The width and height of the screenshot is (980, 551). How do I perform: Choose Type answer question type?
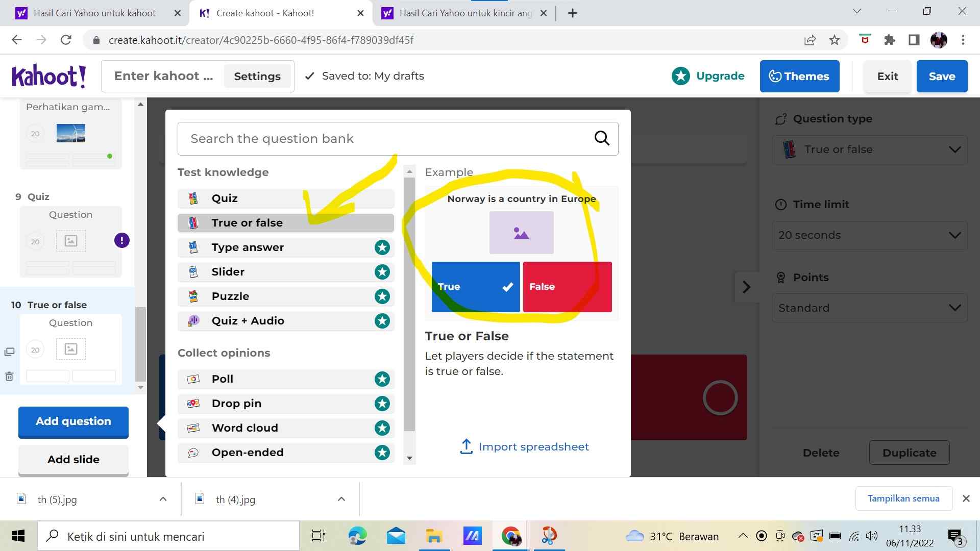click(286, 247)
